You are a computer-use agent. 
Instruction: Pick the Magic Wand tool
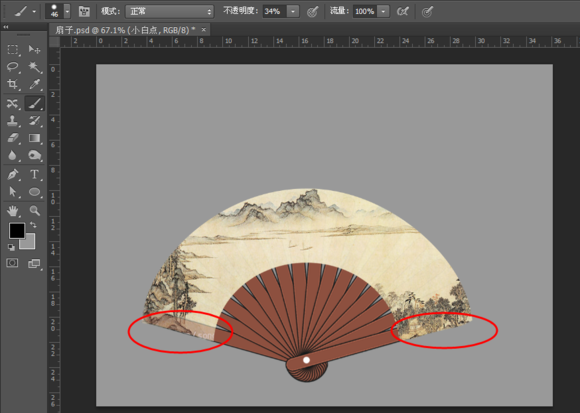34,67
